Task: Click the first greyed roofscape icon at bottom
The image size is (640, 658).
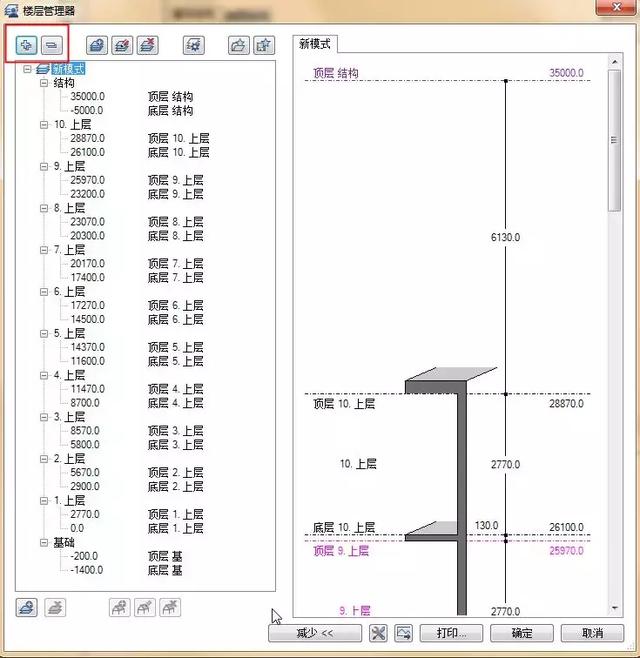Action: 119,607
